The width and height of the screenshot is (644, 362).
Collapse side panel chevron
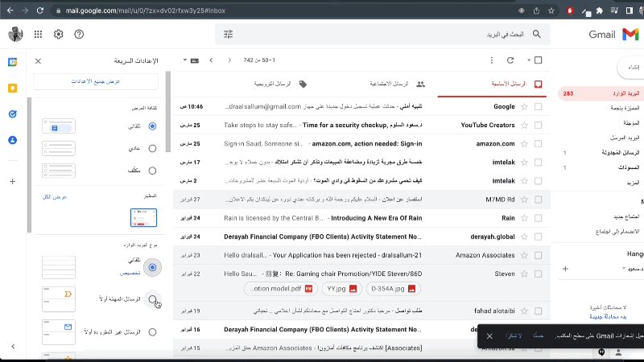click(13, 347)
